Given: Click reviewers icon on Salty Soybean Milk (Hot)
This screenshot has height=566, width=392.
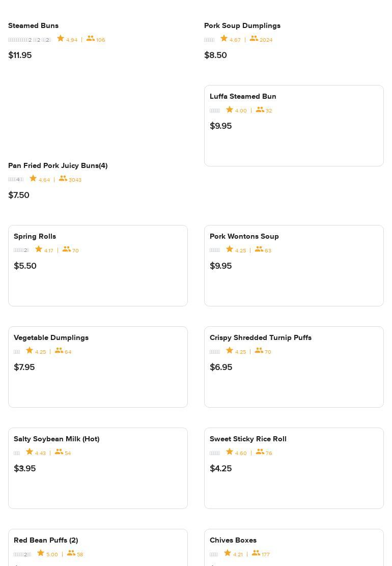Looking at the screenshot, I should (59, 452).
